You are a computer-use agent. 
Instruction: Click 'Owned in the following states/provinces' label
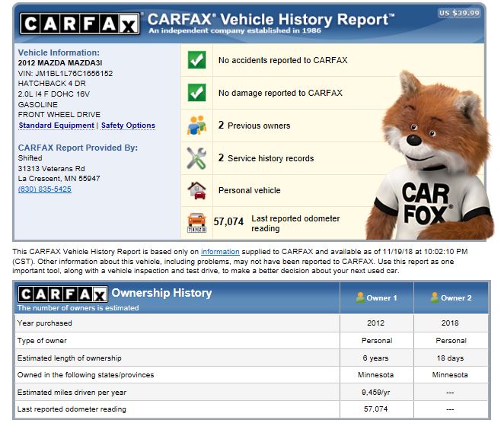(86, 375)
